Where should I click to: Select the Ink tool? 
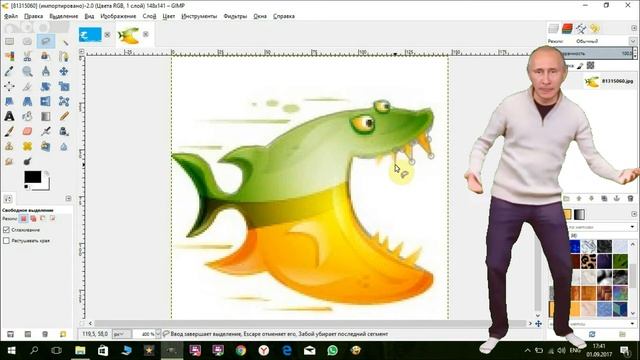click(x=64, y=131)
